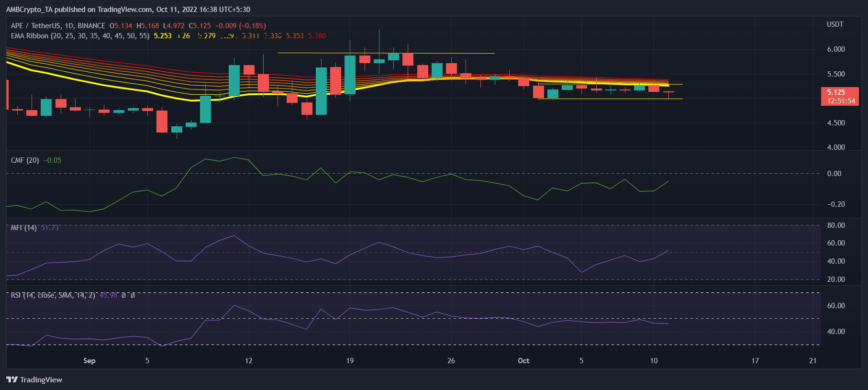Click the 80.00 level on MFI scale
The width and height of the screenshot is (868, 390).
click(836, 225)
